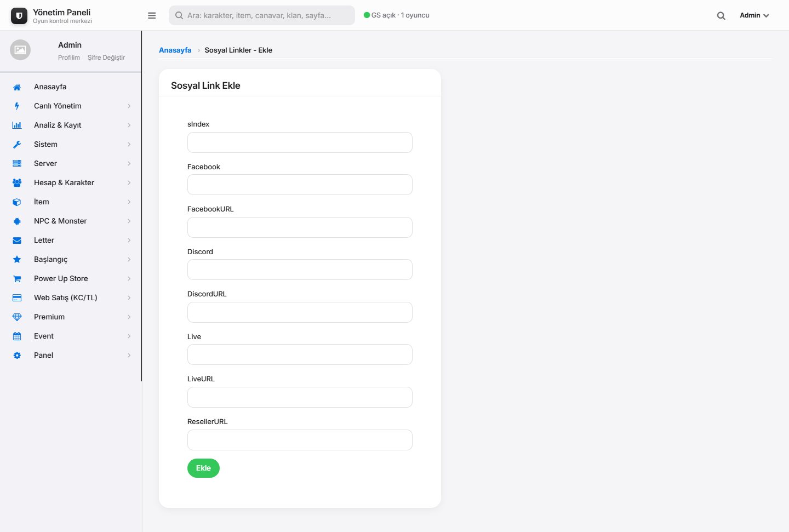789x532 pixels.
Task: Expand the NPC & Monster submenu chevron
Action: point(129,221)
